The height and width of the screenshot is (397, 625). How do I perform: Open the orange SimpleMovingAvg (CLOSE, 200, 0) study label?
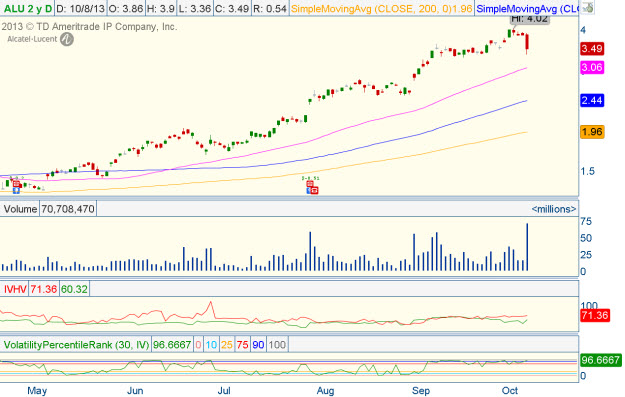click(x=381, y=8)
